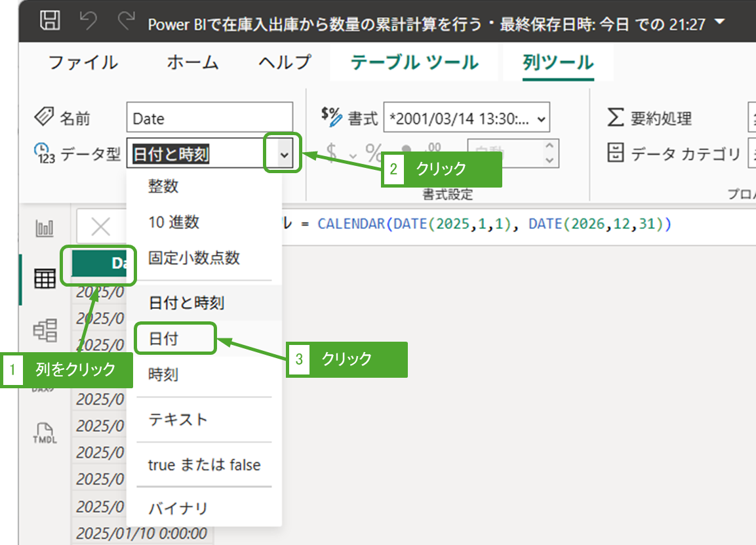
Task: Open the 書式 format dropdown
Action: [x=466, y=119]
